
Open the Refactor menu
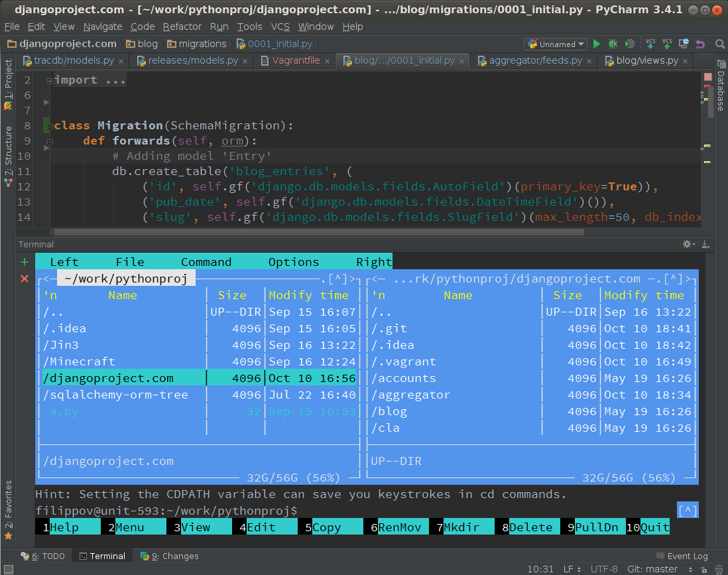pos(183,27)
